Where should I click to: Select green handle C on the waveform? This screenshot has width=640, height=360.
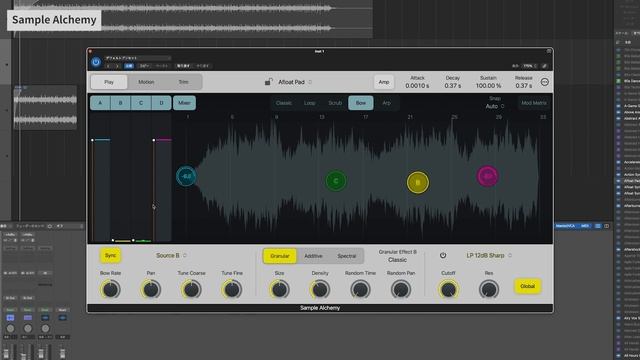[x=336, y=181]
